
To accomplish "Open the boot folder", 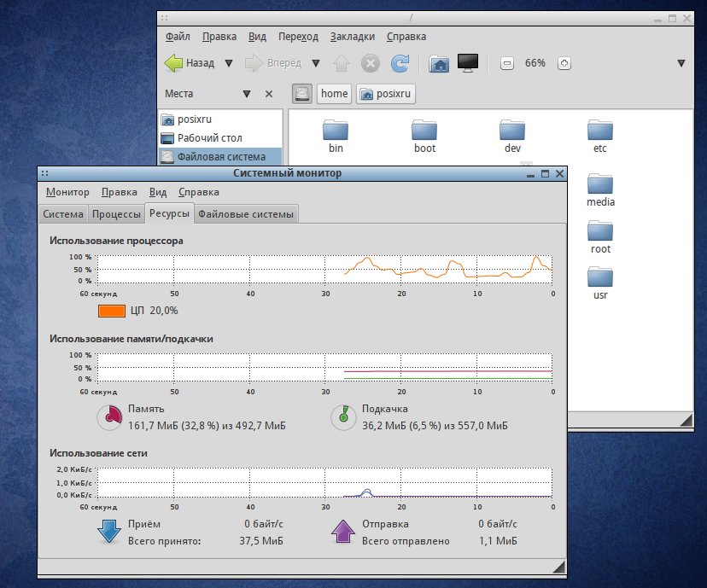I will pyautogui.click(x=424, y=137).
